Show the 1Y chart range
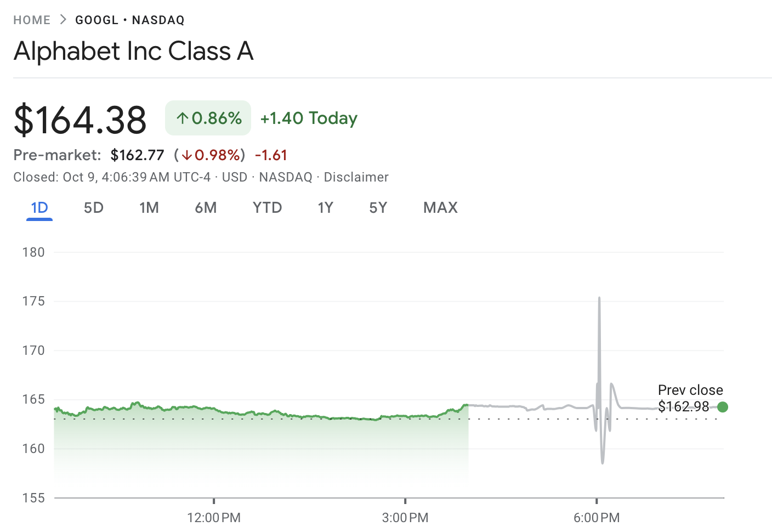Viewport: 772px width, 532px height. pyautogui.click(x=326, y=208)
